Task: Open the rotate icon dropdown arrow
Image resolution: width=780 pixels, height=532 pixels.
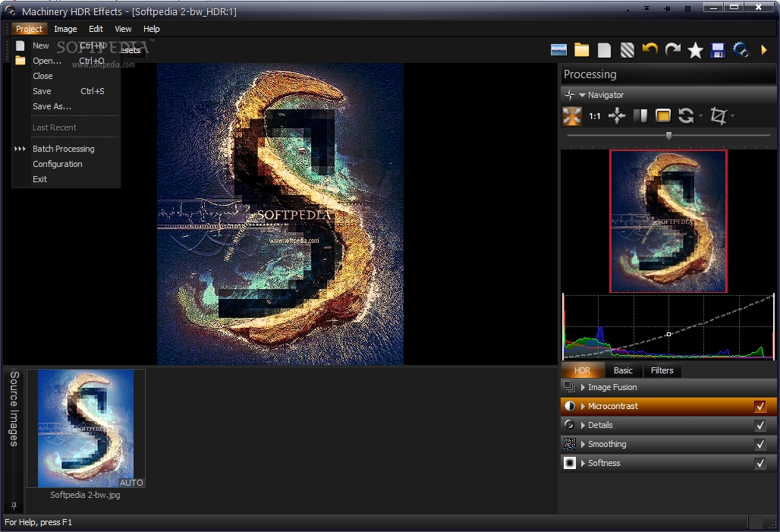Action: [700, 116]
